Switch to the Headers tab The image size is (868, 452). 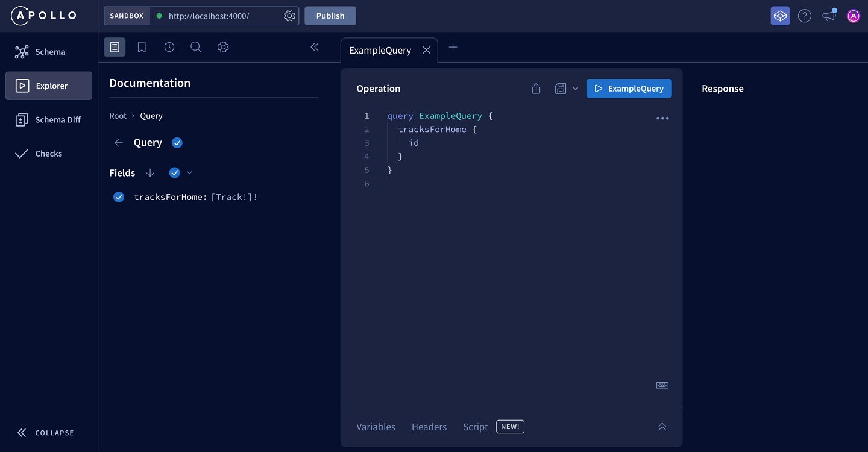429,427
